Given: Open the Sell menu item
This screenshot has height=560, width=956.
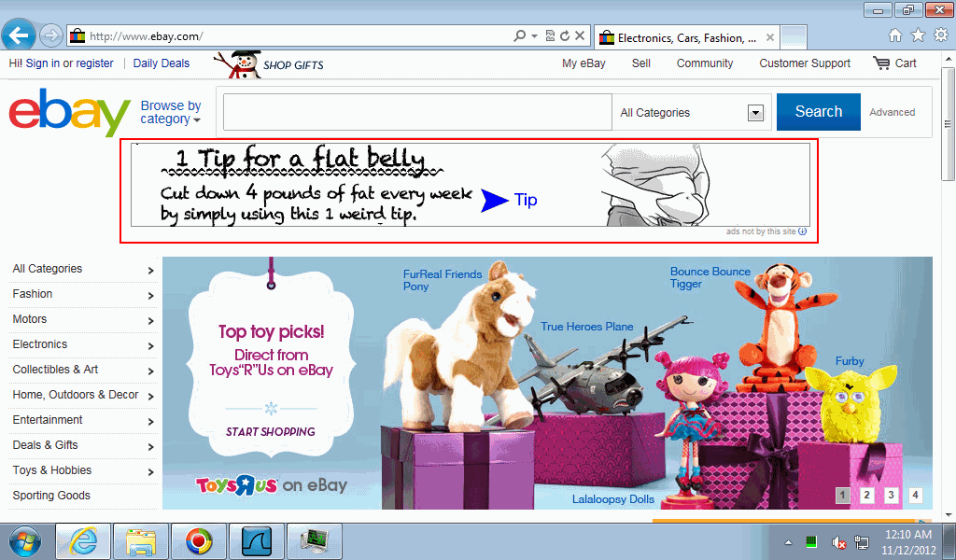Looking at the screenshot, I should coord(640,63).
